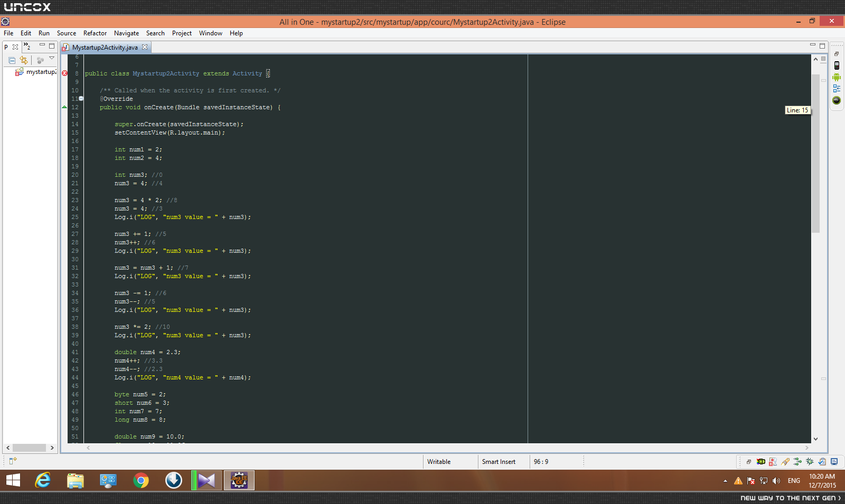The height and width of the screenshot is (504, 845).
Task: Click the Collapse All icon in Package Explorer
Action: (12, 60)
